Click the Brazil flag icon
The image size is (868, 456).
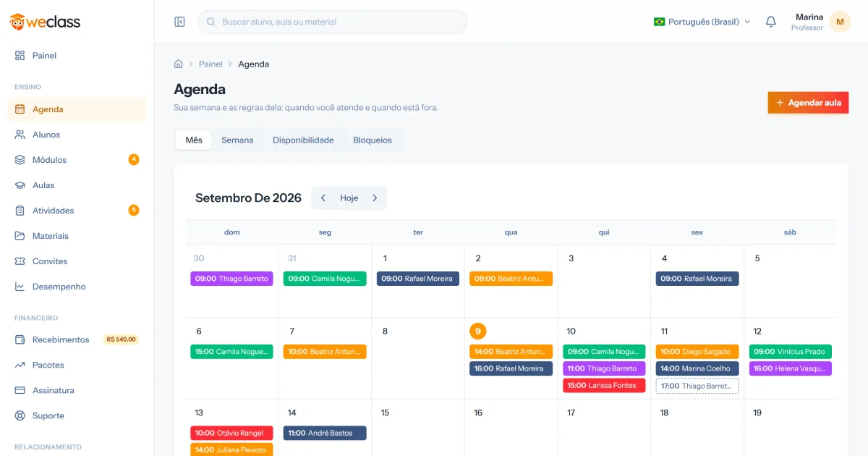[659, 22]
